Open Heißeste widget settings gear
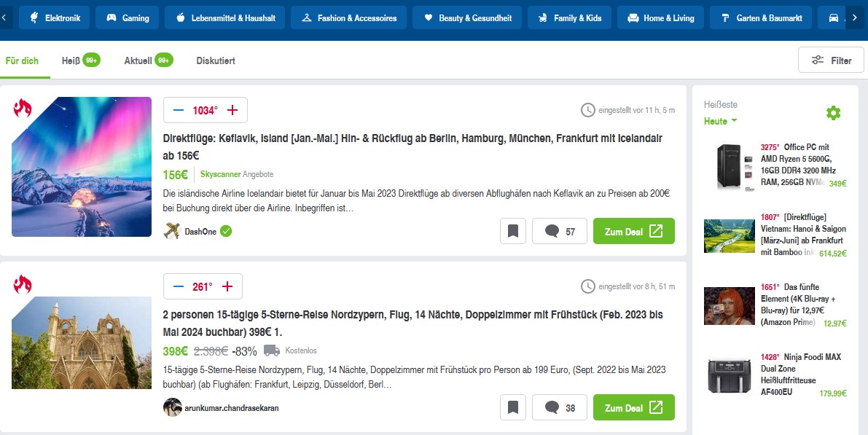This screenshot has width=868, height=435. (x=833, y=113)
